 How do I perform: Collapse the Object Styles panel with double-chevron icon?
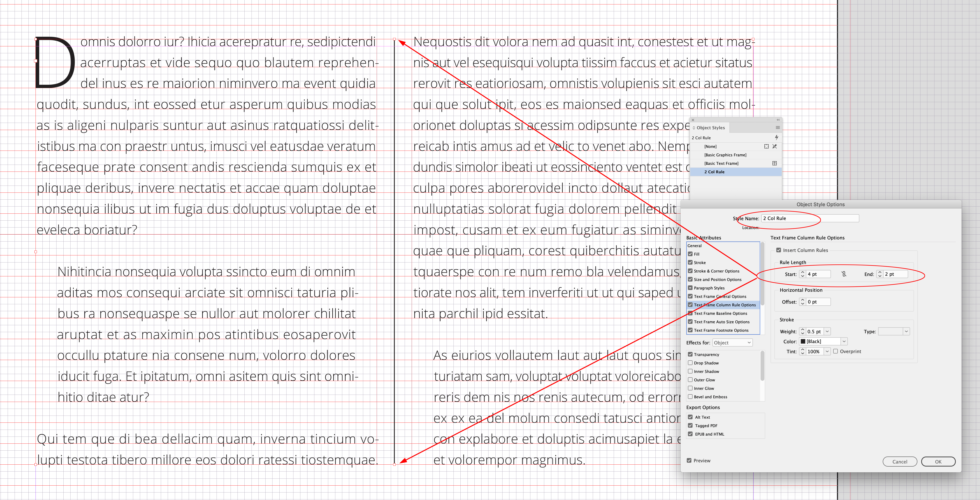[778, 120]
